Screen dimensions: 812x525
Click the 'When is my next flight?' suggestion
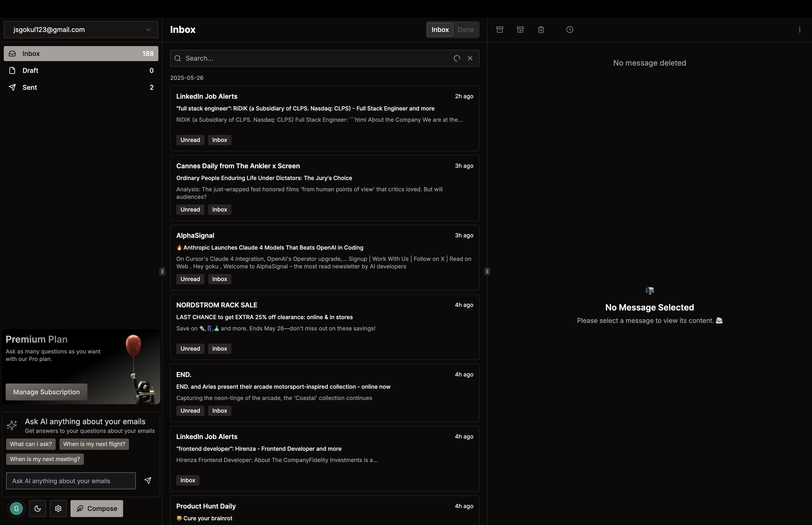94,444
